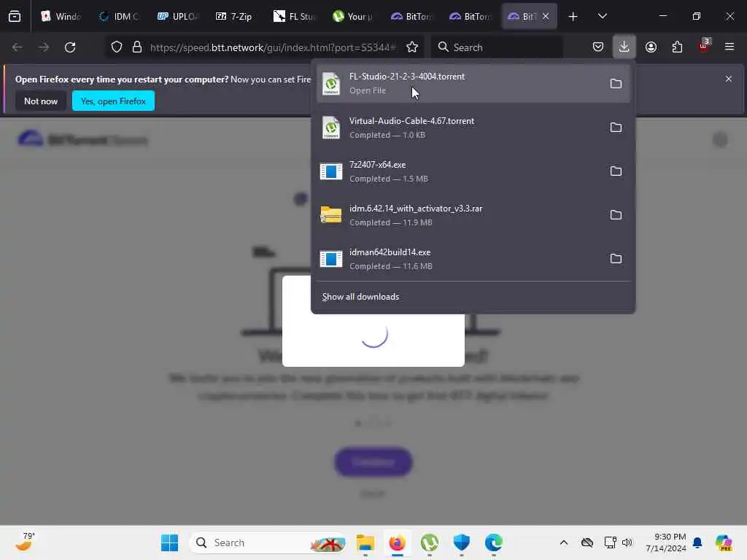Viewport: 747px width, 560px height.
Task: Open the Copilot preview icon
Action: [x=723, y=542]
